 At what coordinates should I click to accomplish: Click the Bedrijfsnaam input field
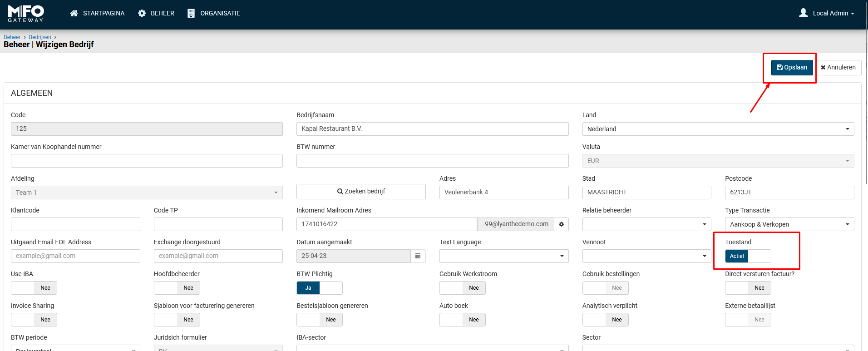432,129
